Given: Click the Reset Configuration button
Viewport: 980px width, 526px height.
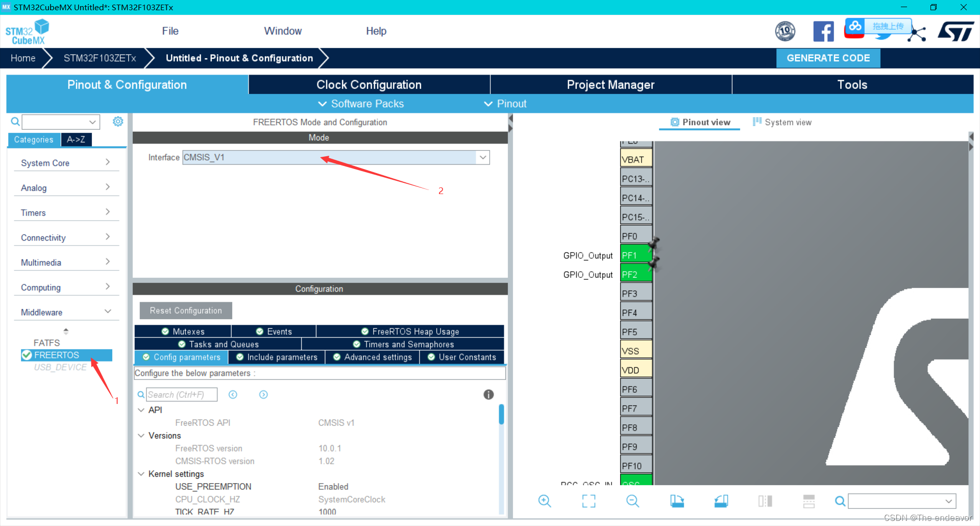Looking at the screenshot, I should (x=186, y=310).
